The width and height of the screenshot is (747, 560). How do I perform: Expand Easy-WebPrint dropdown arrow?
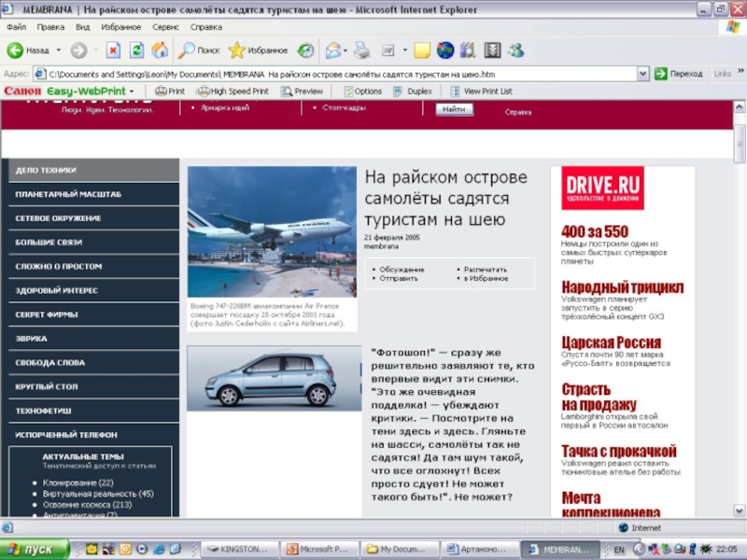pos(132,91)
